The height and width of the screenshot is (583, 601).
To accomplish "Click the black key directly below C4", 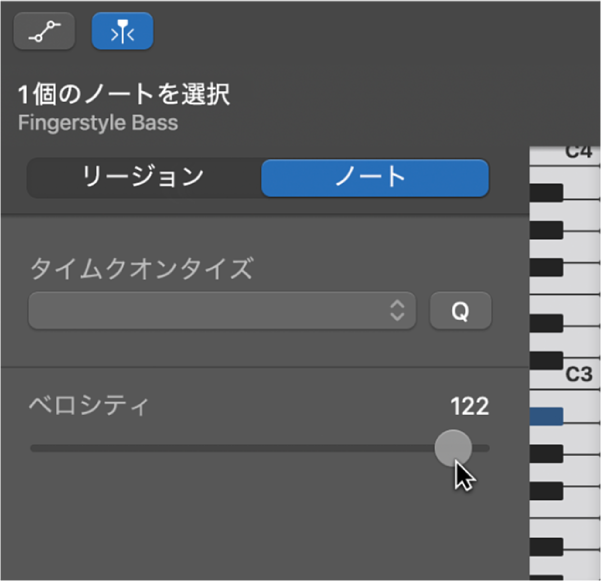I will tap(546, 192).
